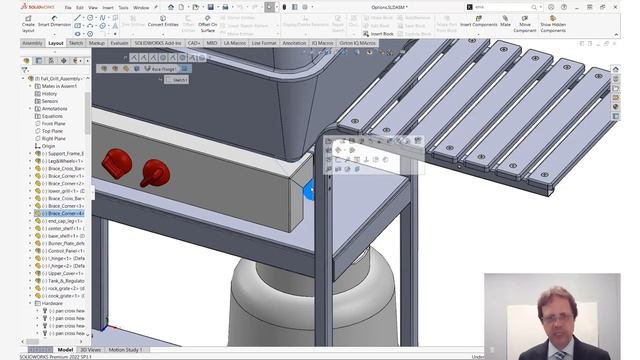Click the command search input field
The height and width of the screenshot is (360, 640).
[x=502, y=7]
